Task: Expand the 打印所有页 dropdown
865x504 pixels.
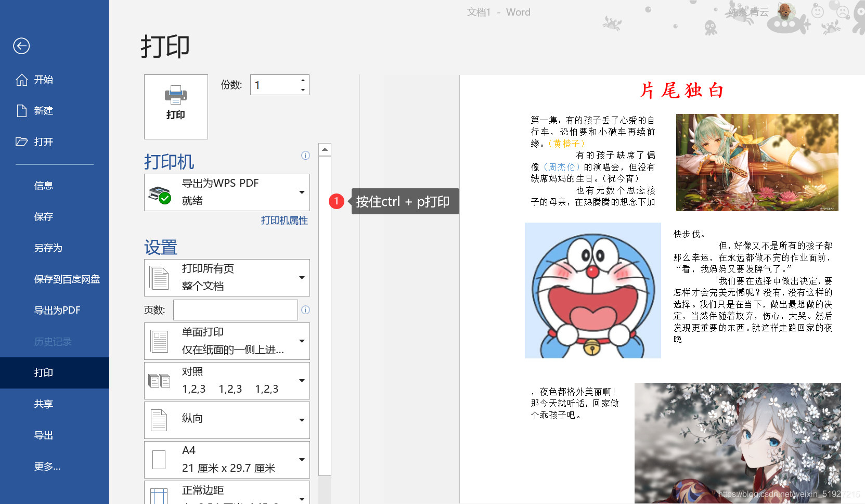Action: point(227,278)
